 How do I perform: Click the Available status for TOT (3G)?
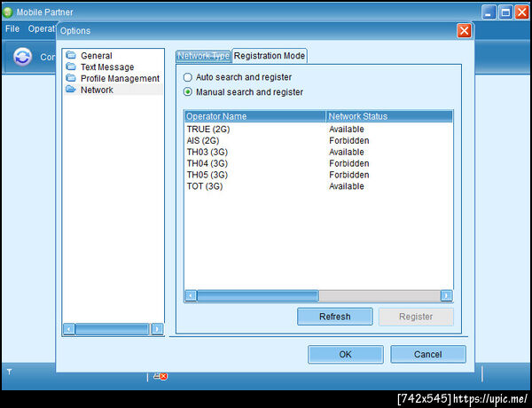tap(347, 186)
